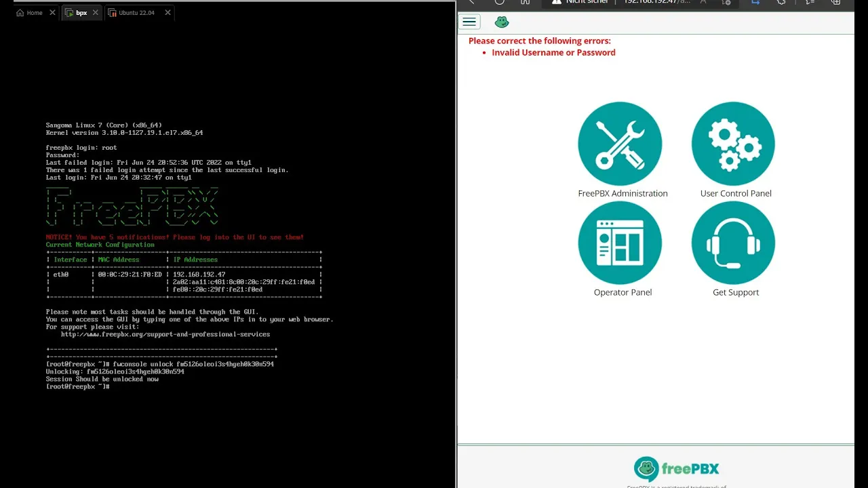Click 'Sangoma Linux 7 (Core)' banner line
868x488 pixels.
[x=104, y=125]
